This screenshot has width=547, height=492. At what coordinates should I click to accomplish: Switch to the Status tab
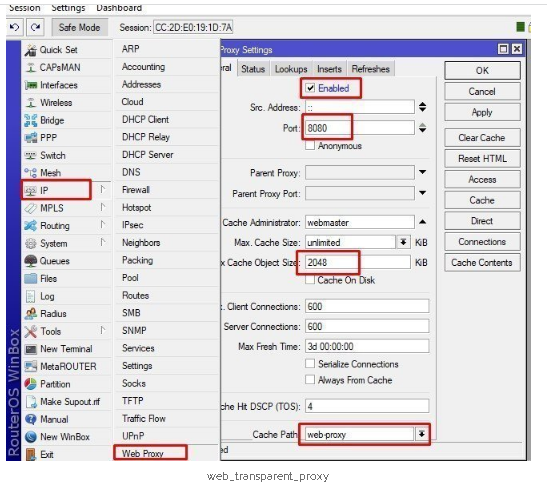tap(253, 69)
